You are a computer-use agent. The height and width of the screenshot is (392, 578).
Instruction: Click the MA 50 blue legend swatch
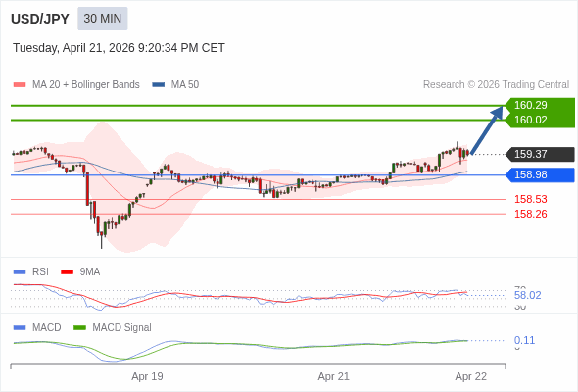coord(159,85)
